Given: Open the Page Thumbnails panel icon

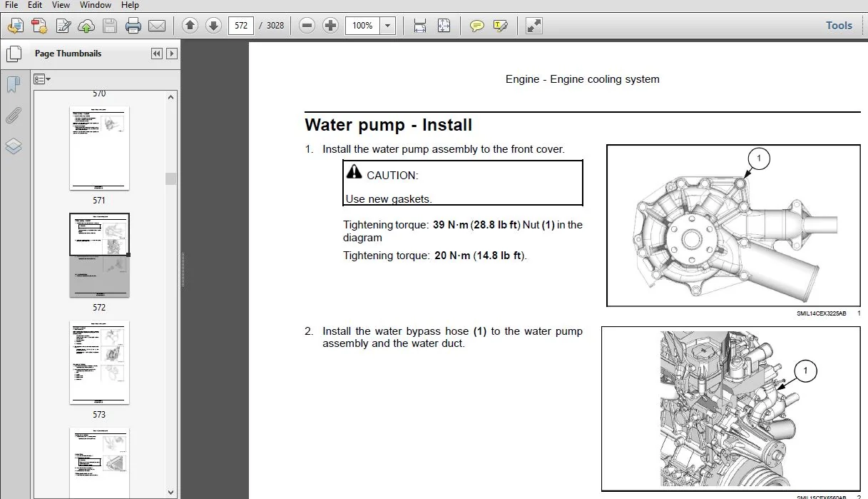Looking at the screenshot, I should tap(14, 54).
